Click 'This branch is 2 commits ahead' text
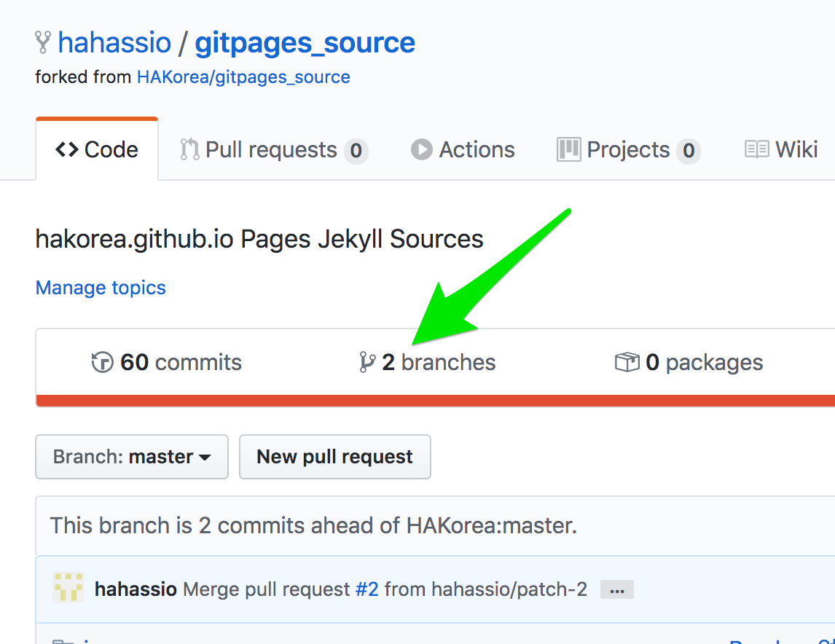The width and height of the screenshot is (835, 644). [x=313, y=526]
